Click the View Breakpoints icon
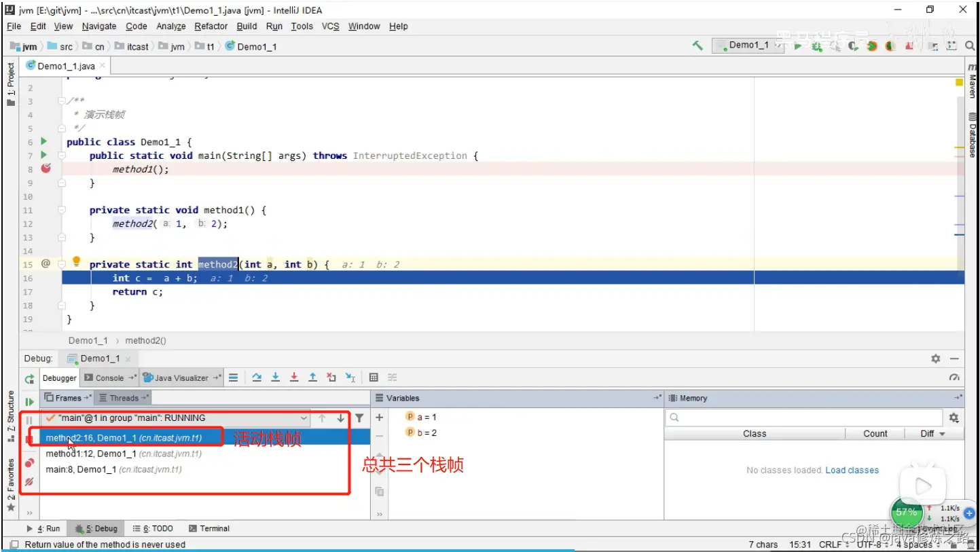The height and width of the screenshot is (552, 980). 29,462
